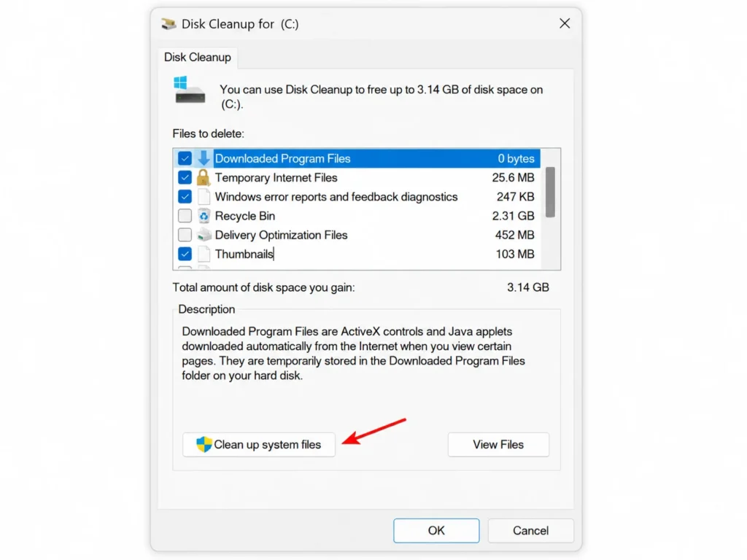Uncheck Downloaded Program Files checkbox
Viewport: 747px width, 560px height.
(x=185, y=158)
